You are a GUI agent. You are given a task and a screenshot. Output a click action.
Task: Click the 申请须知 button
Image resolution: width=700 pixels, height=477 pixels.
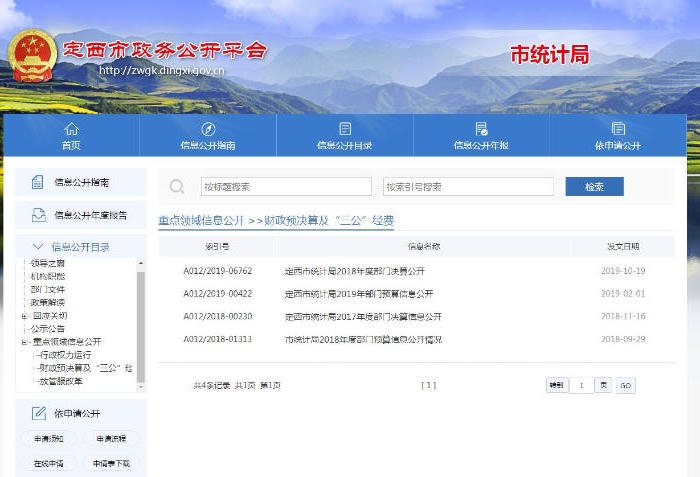pos(49,439)
